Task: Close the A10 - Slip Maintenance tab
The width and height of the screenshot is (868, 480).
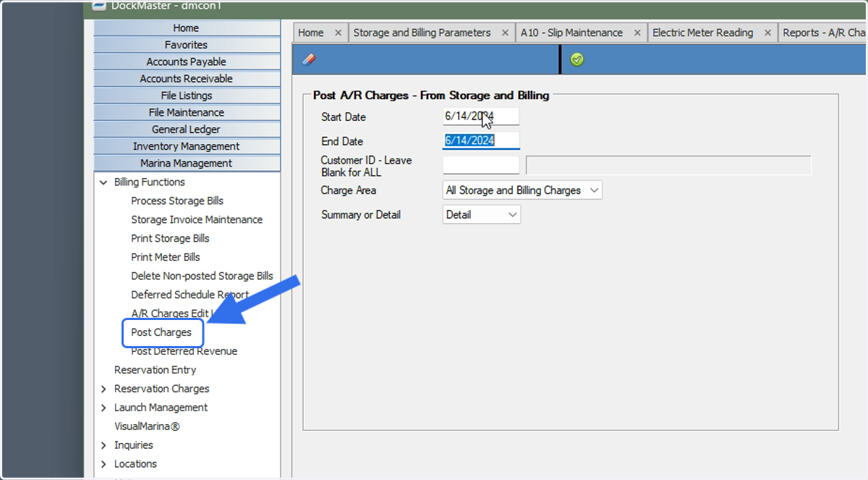Action: [x=637, y=33]
